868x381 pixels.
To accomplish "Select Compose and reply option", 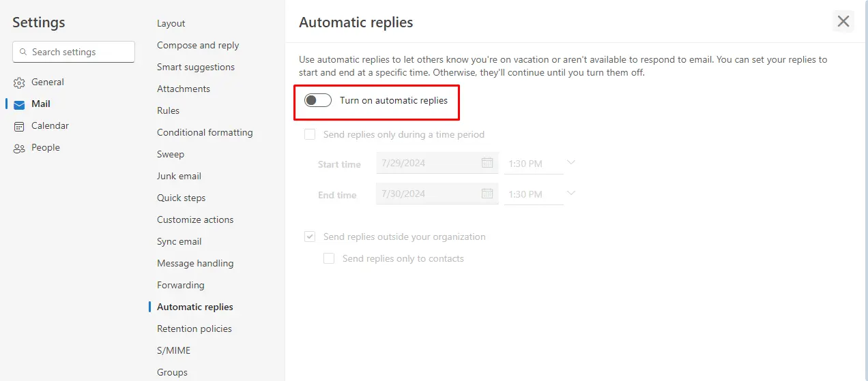I will pos(198,45).
